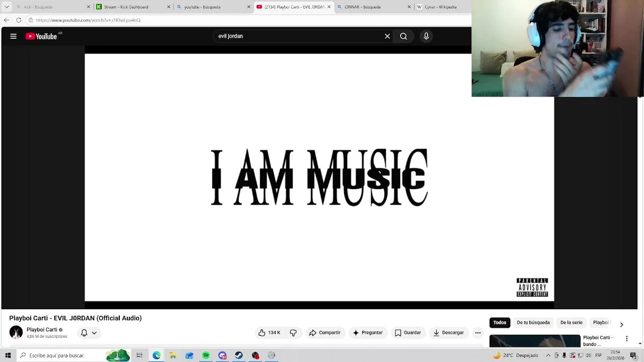The image size is (644, 362).
Task: View site information lock icon
Action: tap(31, 20)
